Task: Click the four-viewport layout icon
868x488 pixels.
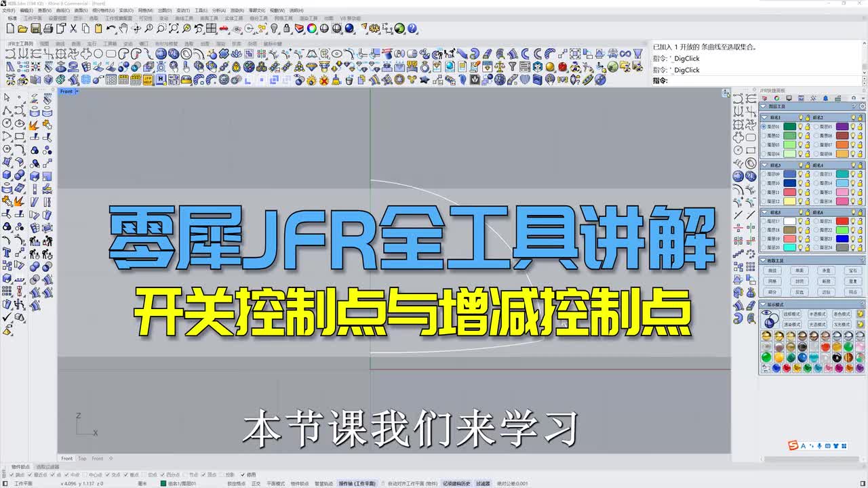Action: pyautogui.click(x=211, y=28)
